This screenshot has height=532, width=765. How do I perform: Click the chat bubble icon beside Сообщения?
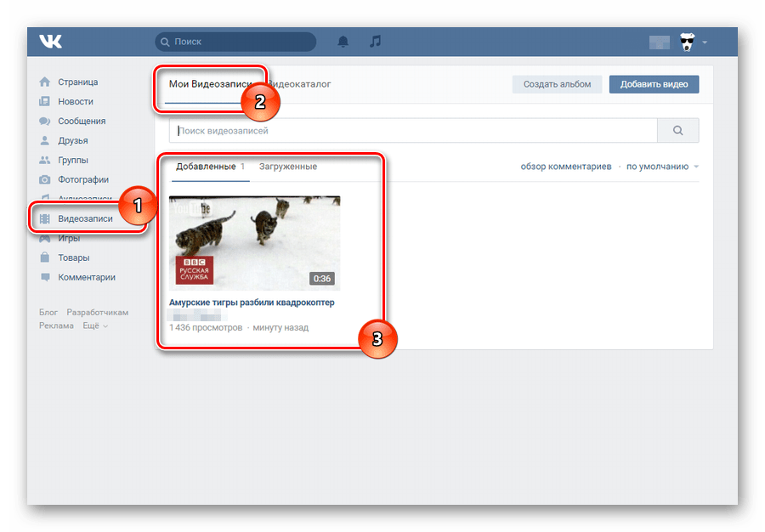tap(44, 121)
